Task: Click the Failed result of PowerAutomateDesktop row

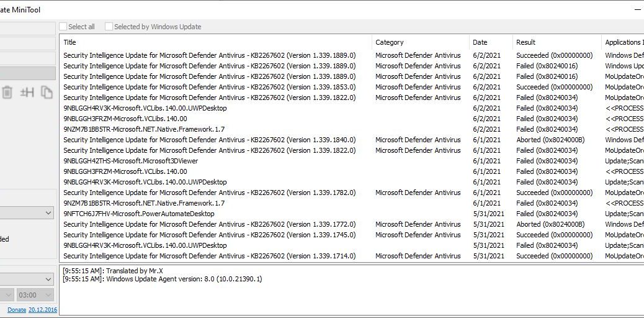Action: 547,214
